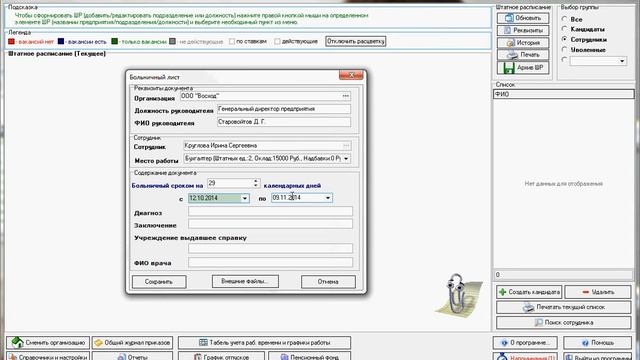This screenshot has height=360, width=640.
Task: Decrease calendar days with down spinner
Action: pos(256,186)
